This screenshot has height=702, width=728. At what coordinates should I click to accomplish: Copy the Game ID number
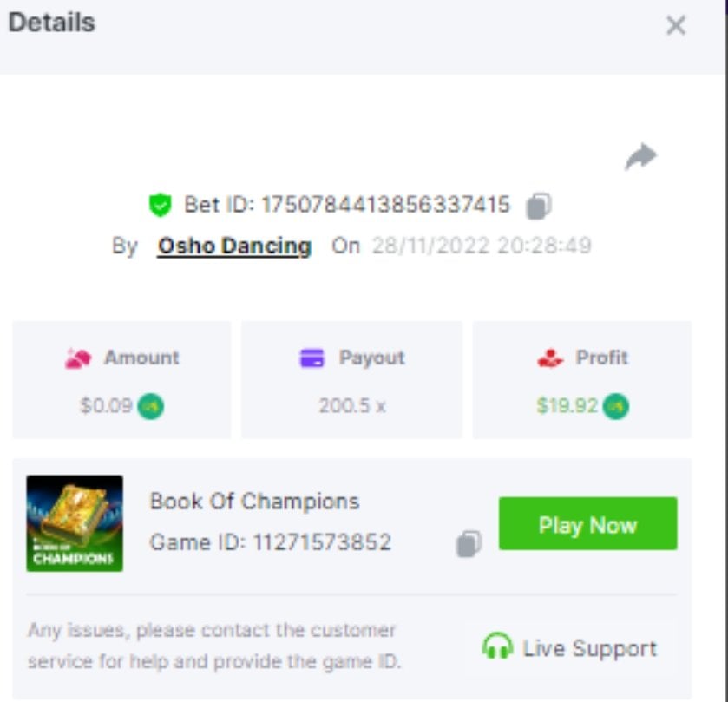coord(469,544)
